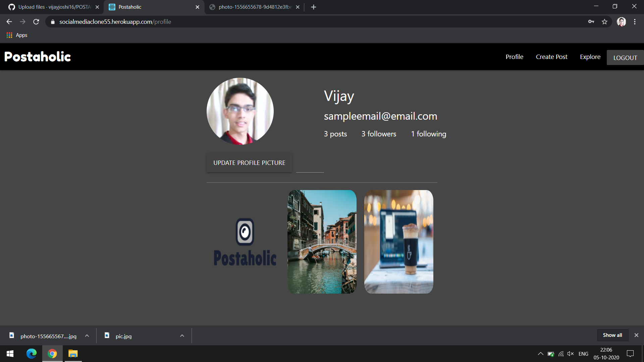
Task: Open the Chrome three-dot menu
Action: click(x=635, y=22)
